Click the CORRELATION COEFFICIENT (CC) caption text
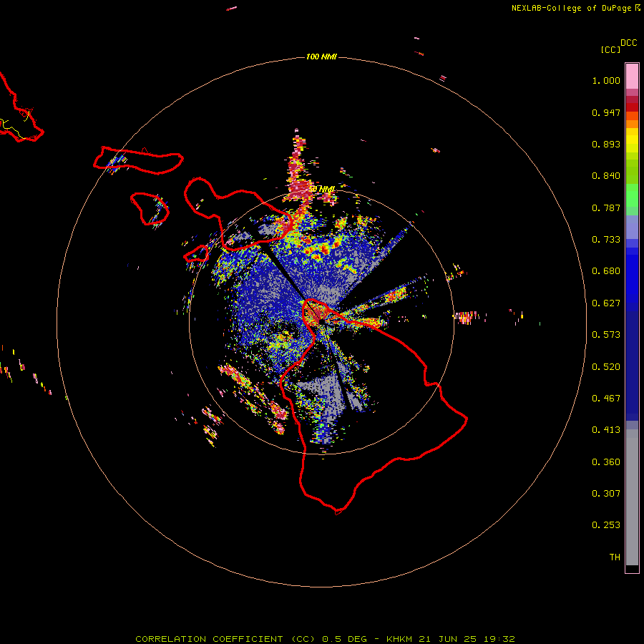Image resolution: width=644 pixels, height=644 pixels. 225,639
